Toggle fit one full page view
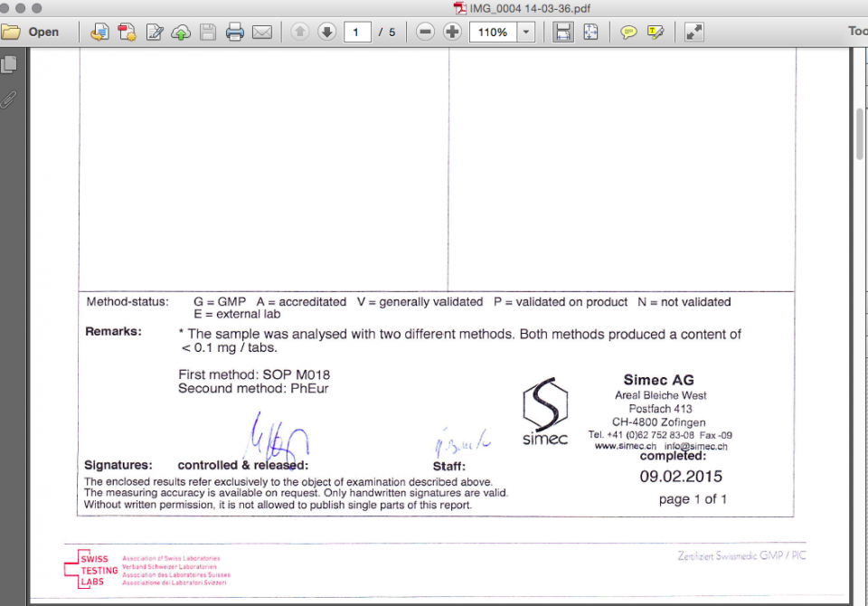The width and height of the screenshot is (868, 606). coord(590,32)
